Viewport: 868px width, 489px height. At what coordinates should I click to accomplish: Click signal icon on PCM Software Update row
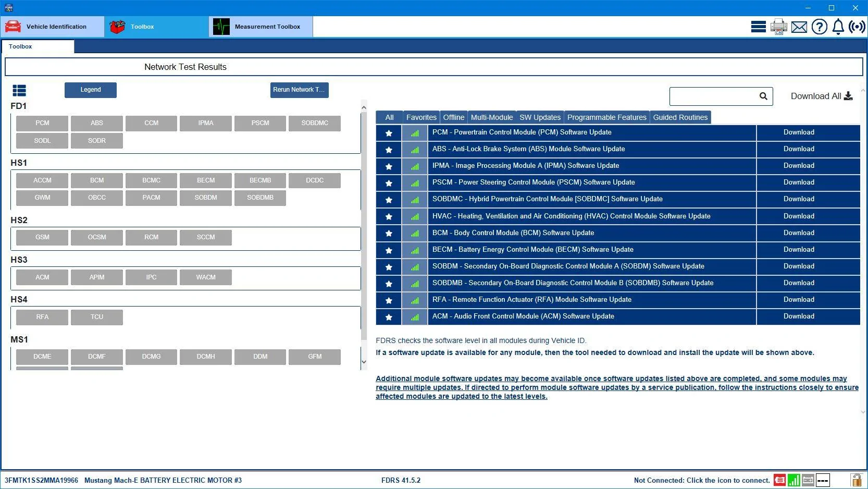(x=415, y=133)
